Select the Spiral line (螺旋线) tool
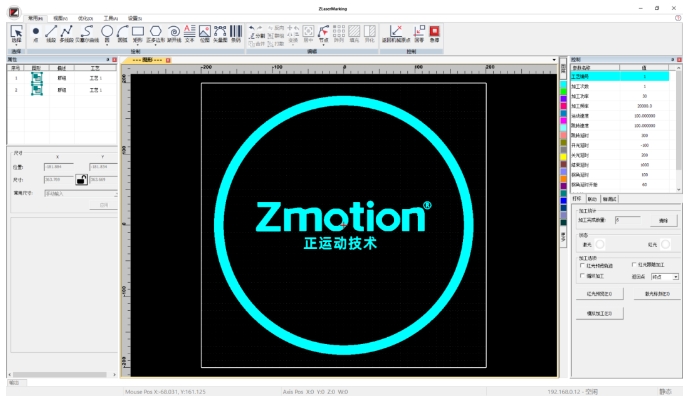 (174, 34)
